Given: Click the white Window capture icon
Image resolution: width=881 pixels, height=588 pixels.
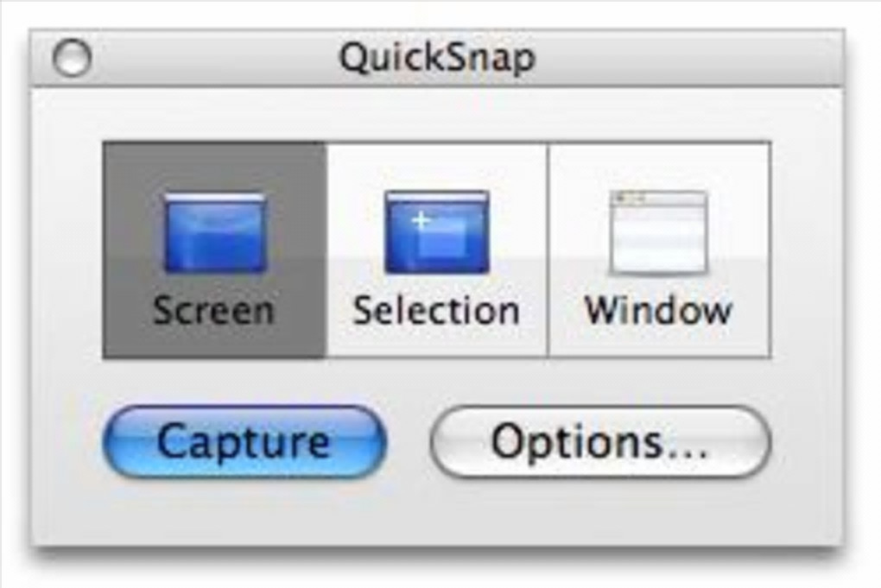Looking at the screenshot, I should [x=658, y=233].
